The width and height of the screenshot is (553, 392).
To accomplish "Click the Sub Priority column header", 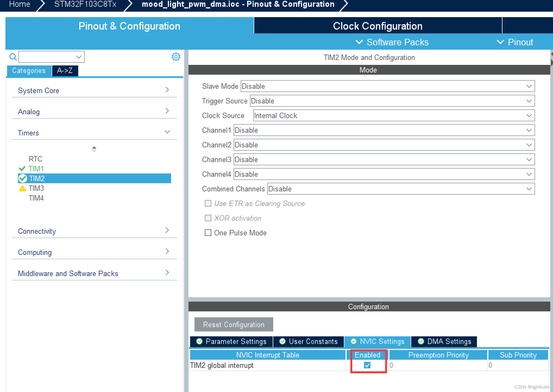I will 518,355.
